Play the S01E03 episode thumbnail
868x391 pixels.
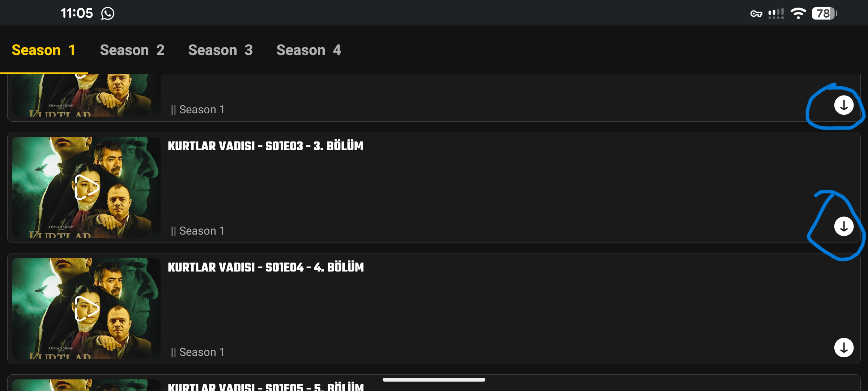[87, 187]
